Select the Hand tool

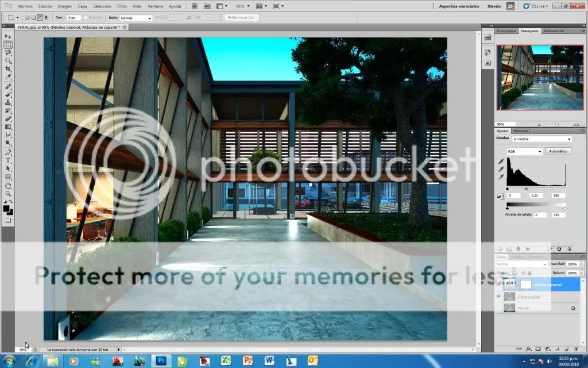8,186
